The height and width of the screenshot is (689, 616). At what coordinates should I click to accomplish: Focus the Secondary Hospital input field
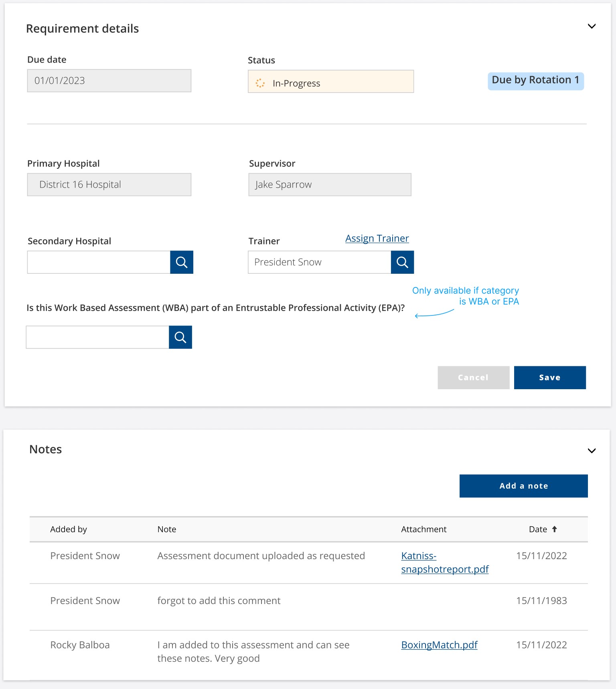point(99,262)
